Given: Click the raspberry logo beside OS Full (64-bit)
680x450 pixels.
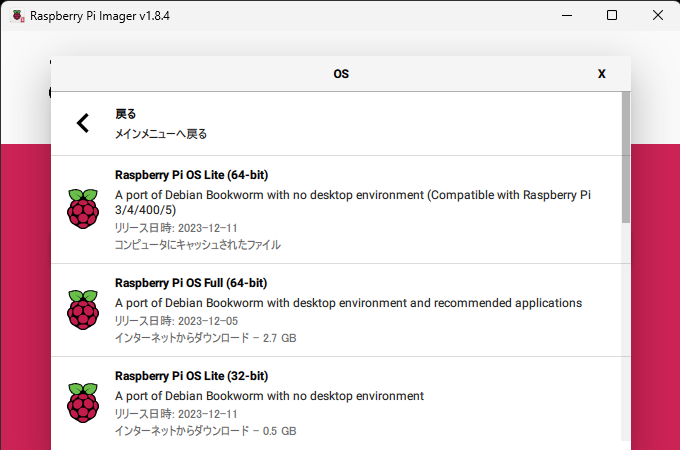Looking at the screenshot, I should tap(83, 310).
